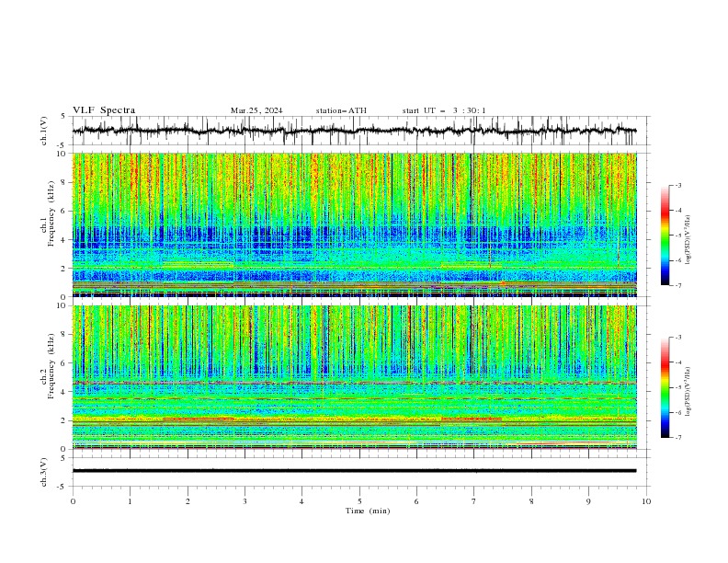Click time axis tick label "1"
The height and width of the screenshot is (563, 728).
coord(130,501)
